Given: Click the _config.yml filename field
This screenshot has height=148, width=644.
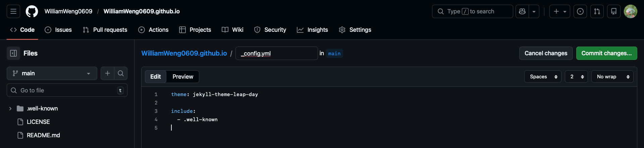Looking at the screenshot, I should coord(276,53).
